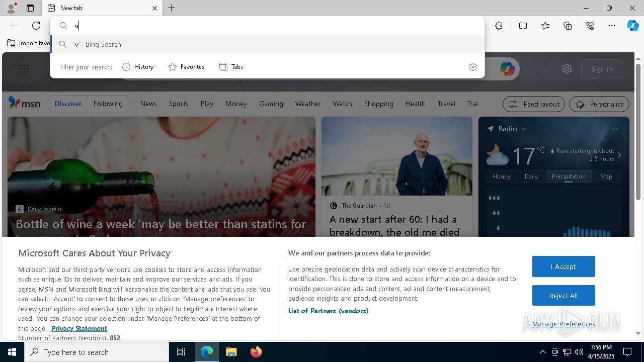Viewport: 644px width, 362px height.
Task: Switch weather to Daily tab
Action: coord(531,176)
